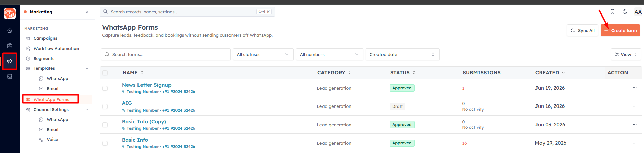Open the AIG form link

coord(127,103)
